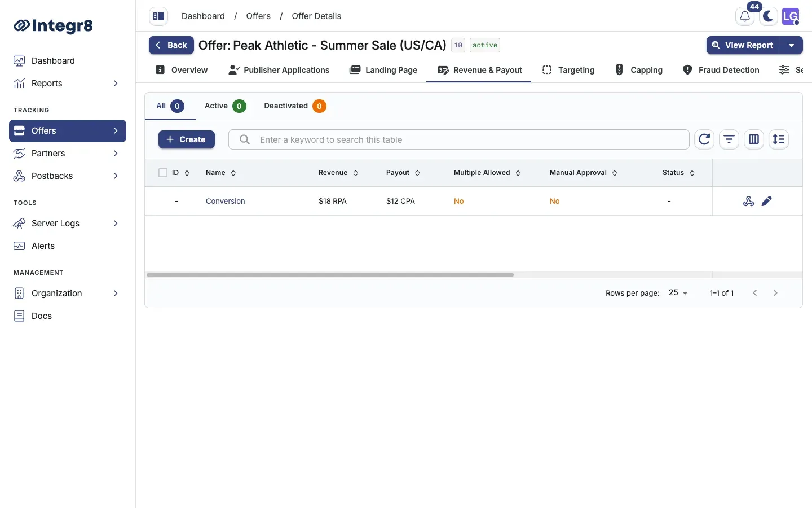Click the Reports chart icon
The height and width of the screenshot is (508, 812).
coord(19,84)
